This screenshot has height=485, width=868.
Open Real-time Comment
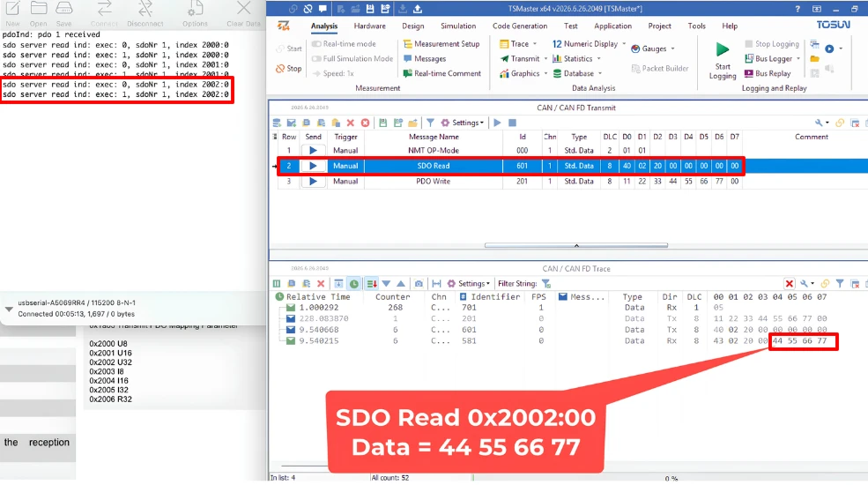[441, 73]
